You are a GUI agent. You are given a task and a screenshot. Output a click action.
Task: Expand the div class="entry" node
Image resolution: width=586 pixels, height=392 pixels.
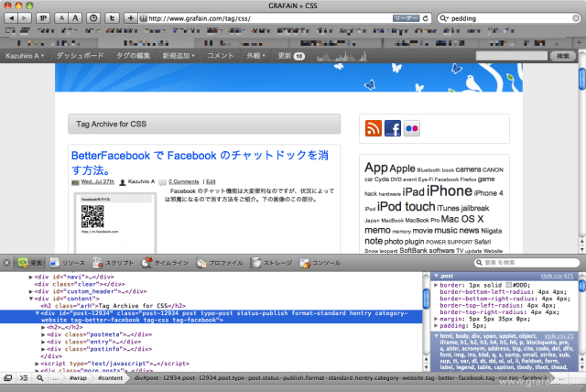coord(43,342)
